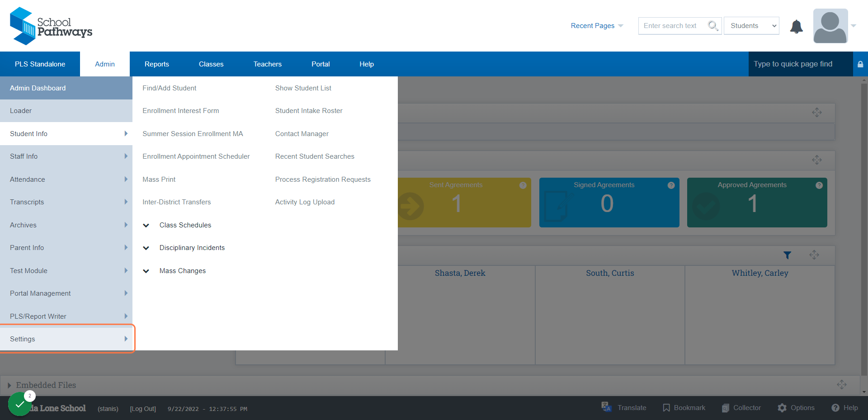Open the Test Module submenu
The image size is (868, 420).
[66, 271]
